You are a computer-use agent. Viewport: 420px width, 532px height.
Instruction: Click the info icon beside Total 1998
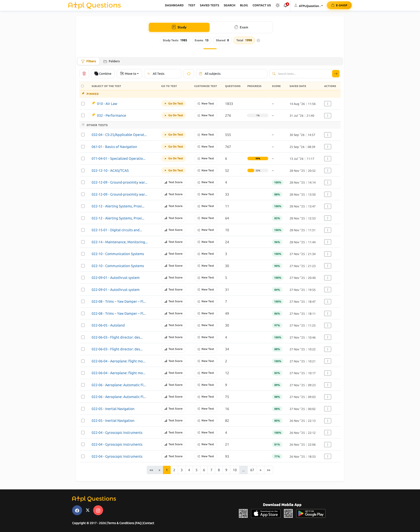click(x=258, y=41)
